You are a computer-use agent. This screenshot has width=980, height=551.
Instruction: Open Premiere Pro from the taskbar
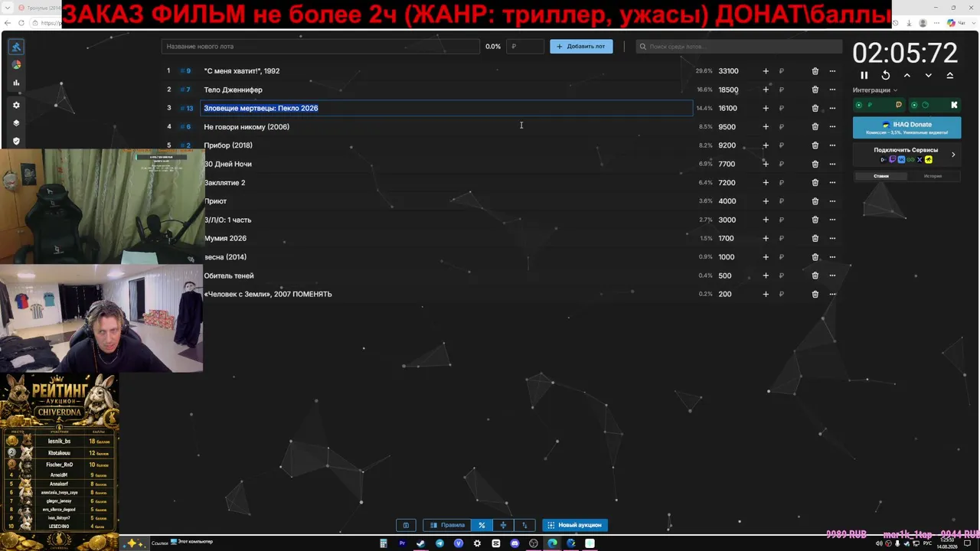pos(402,543)
